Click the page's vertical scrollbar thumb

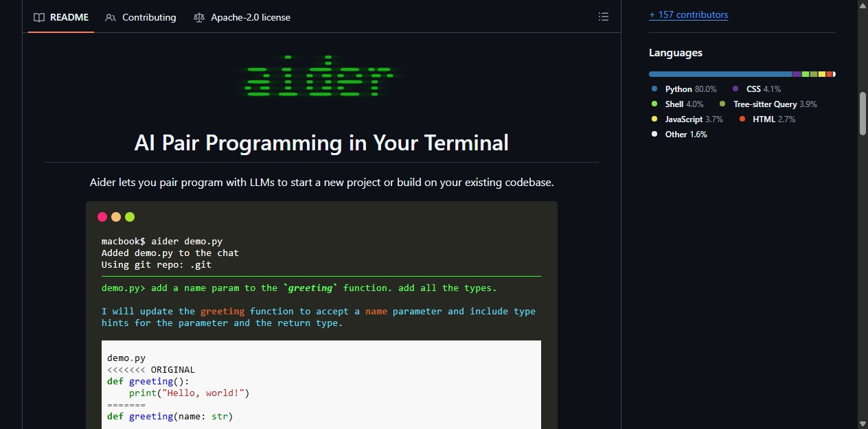863,114
